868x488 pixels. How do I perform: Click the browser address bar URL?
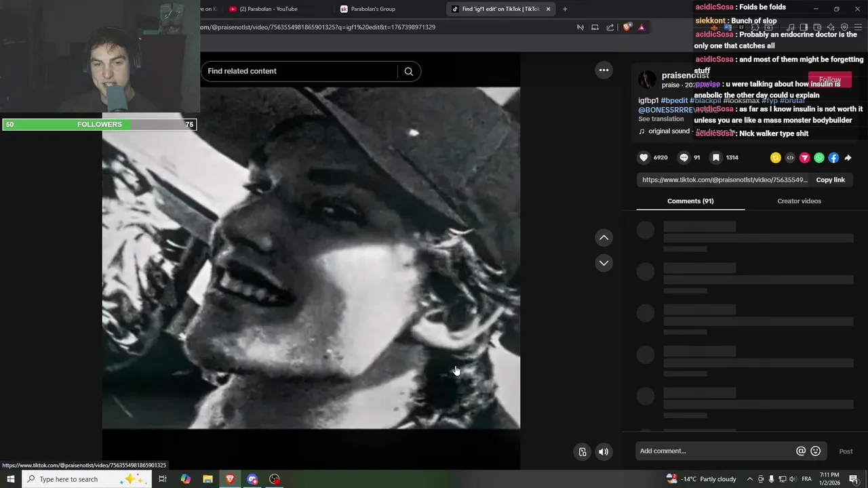click(x=317, y=27)
